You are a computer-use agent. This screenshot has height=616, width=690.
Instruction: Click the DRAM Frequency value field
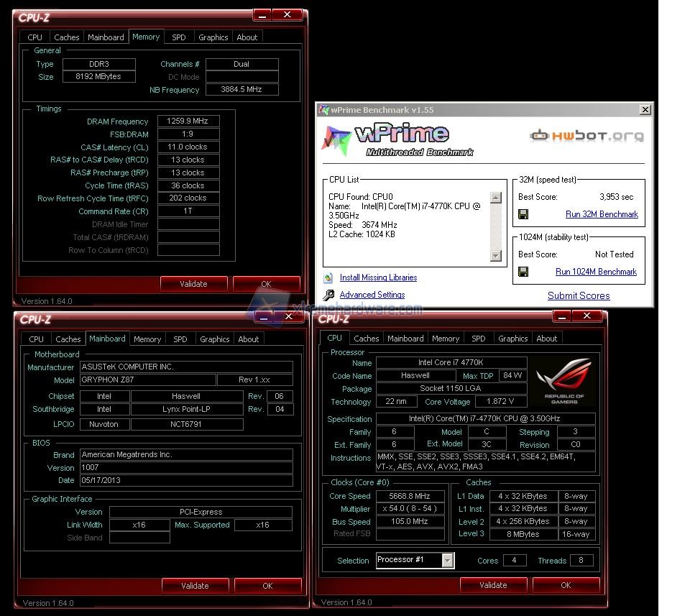[188, 121]
